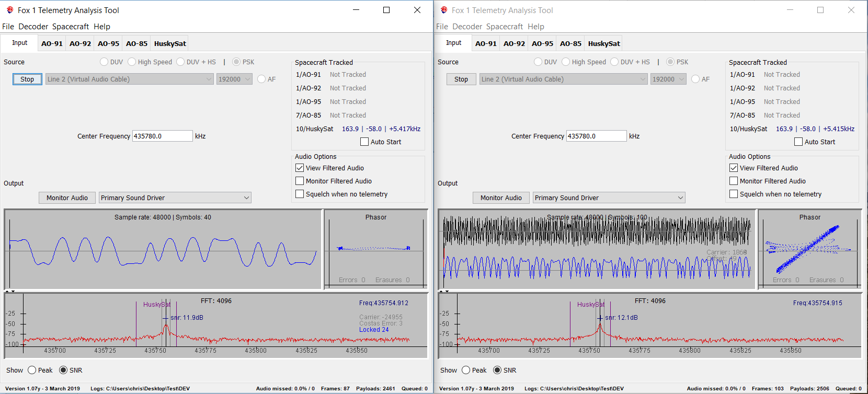868x394 pixels.
Task: Enable Squelch when no telemetry in right window
Action: (x=734, y=194)
